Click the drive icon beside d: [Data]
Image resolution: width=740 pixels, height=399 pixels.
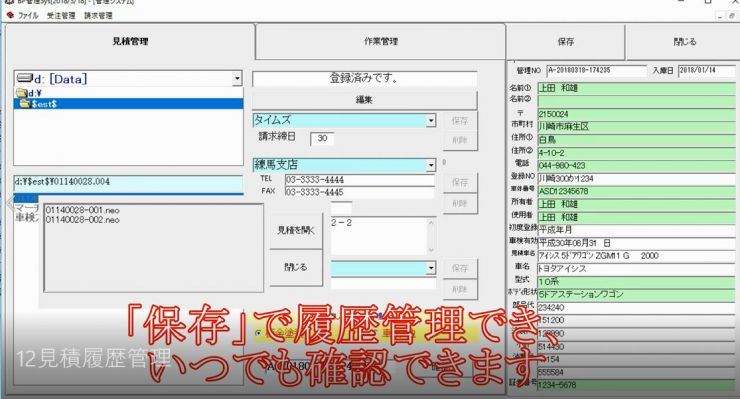24,78
